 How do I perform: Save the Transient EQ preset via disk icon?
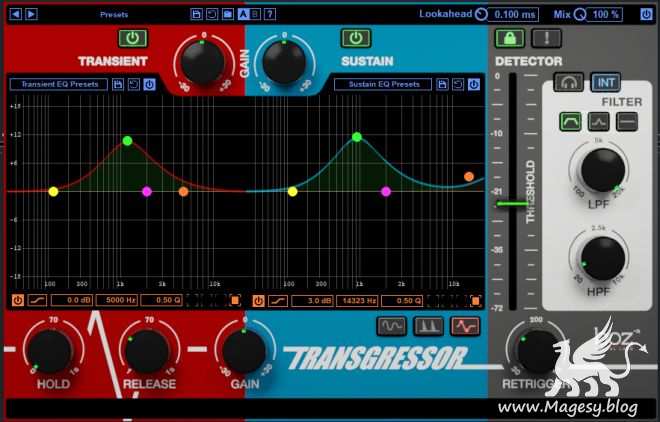[118, 85]
